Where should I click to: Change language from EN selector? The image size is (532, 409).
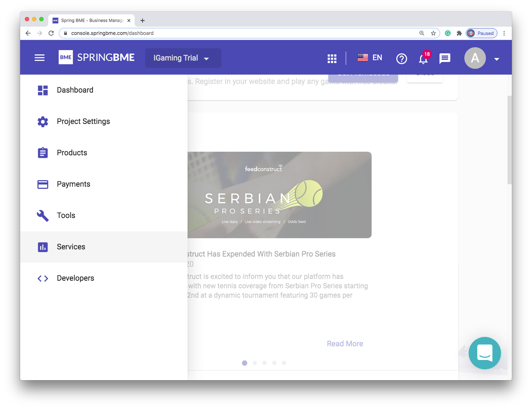[370, 58]
